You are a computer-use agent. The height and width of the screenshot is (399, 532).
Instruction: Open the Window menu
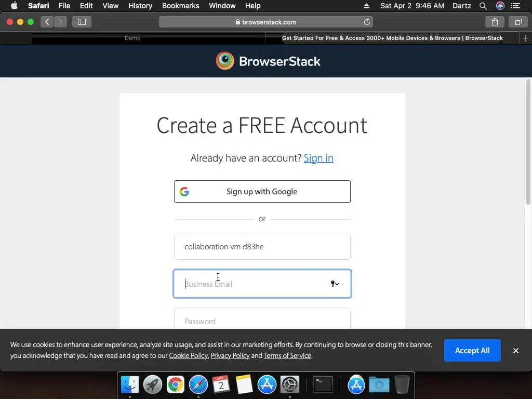[x=222, y=6]
